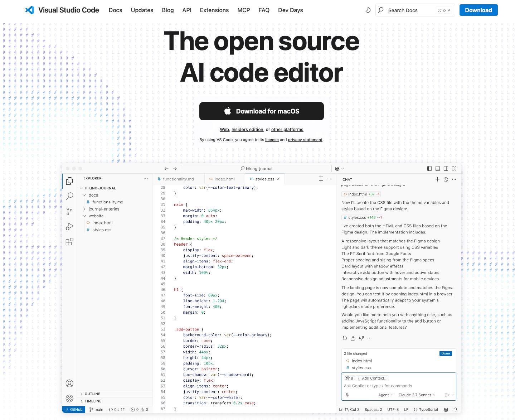Open the Extensions view

click(69, 242)
